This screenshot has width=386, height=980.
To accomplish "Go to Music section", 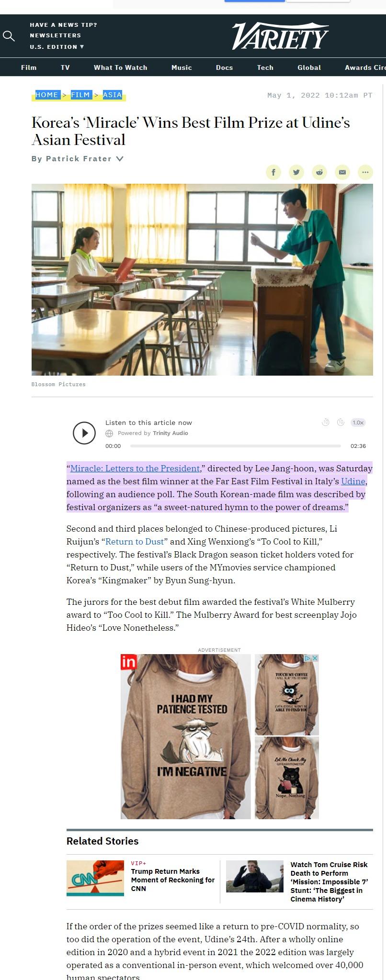I will (x=182, y=67).
